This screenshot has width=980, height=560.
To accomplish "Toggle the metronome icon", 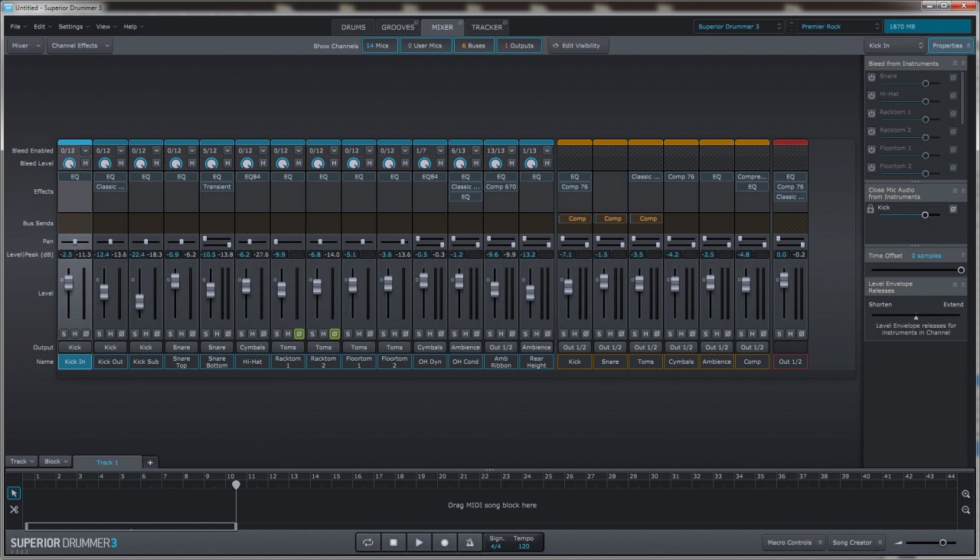I will tap(469, 542).
